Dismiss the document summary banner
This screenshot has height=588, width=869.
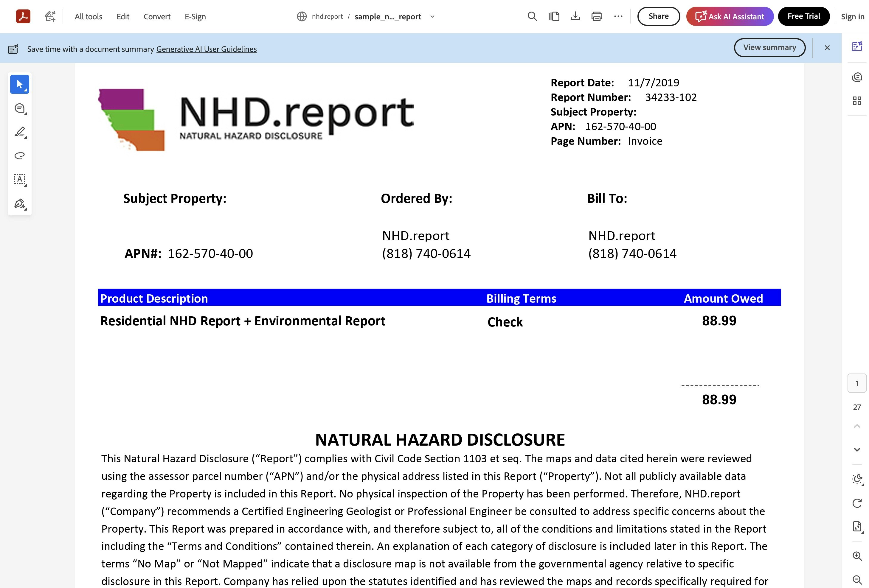click(x=827, y=47)
